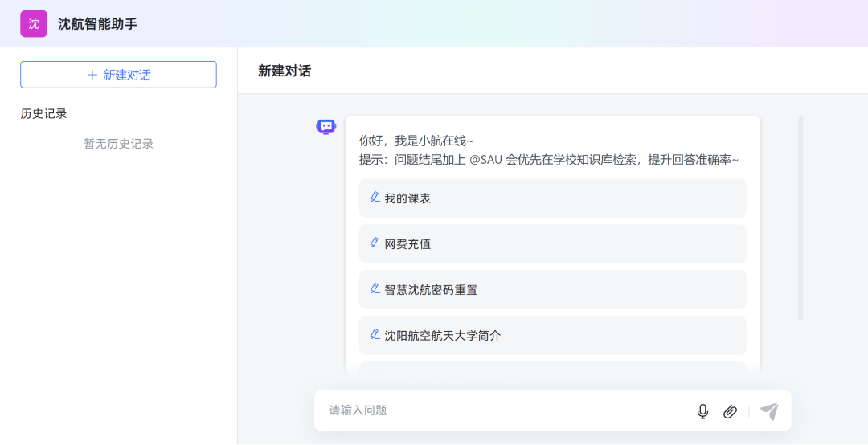Screen dimensions: 868x445
Task: Click the 历史记录 section heading
Action: click(x=44, y=113)
